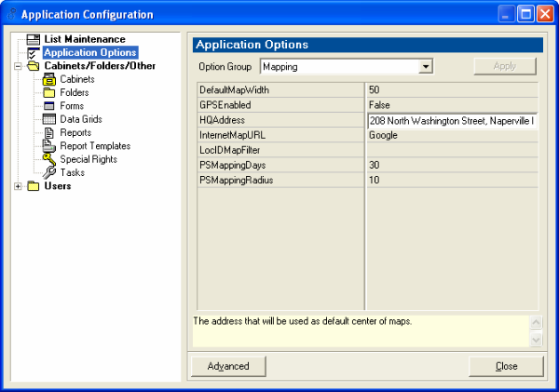Screen dimensions: 559x392
Task: Click the empty LocIDMapFilter value cell
Action: click(452, 150)
